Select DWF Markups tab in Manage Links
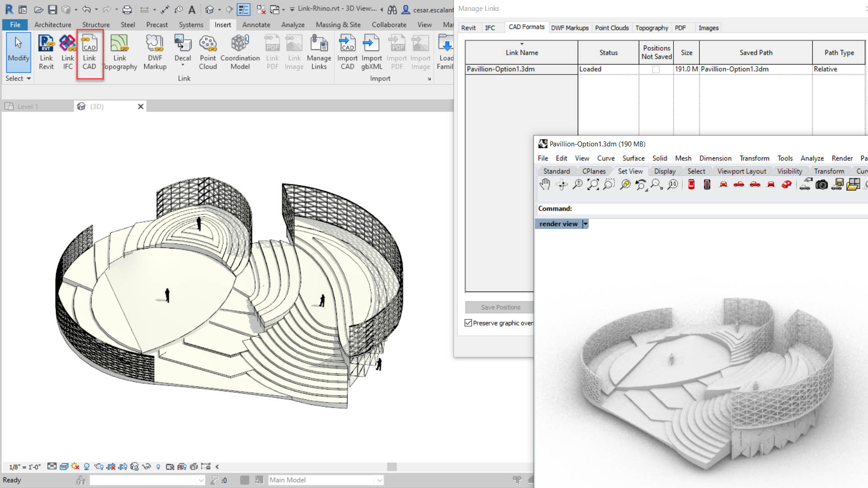Viewport: 868px width, 488px height. [x=569, y=28]
